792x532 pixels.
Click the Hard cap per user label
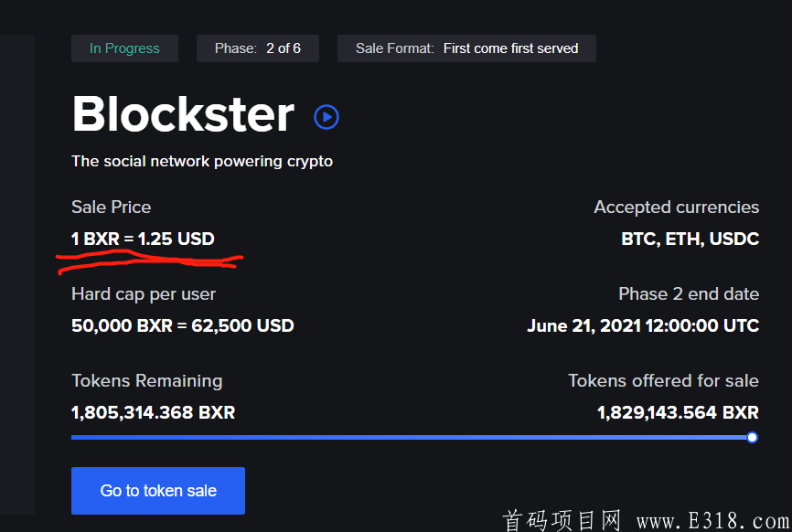click(144, 294)
